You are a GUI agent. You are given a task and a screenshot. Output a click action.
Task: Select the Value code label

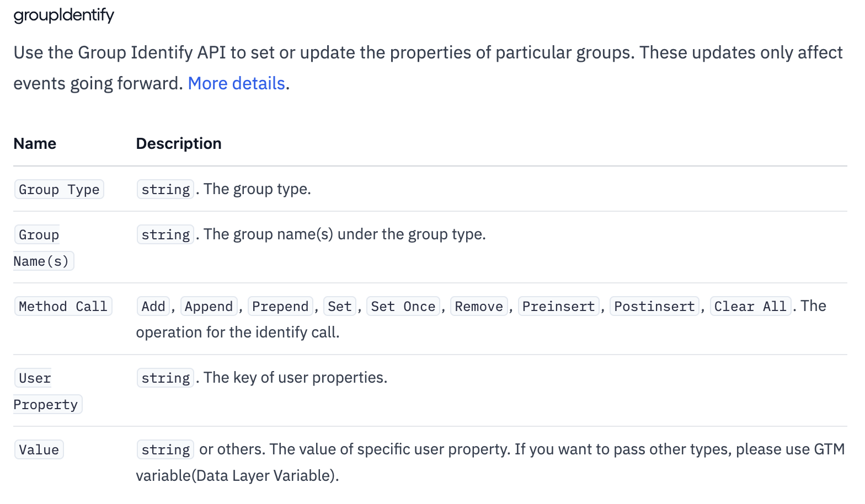click(x=39, y=450)
